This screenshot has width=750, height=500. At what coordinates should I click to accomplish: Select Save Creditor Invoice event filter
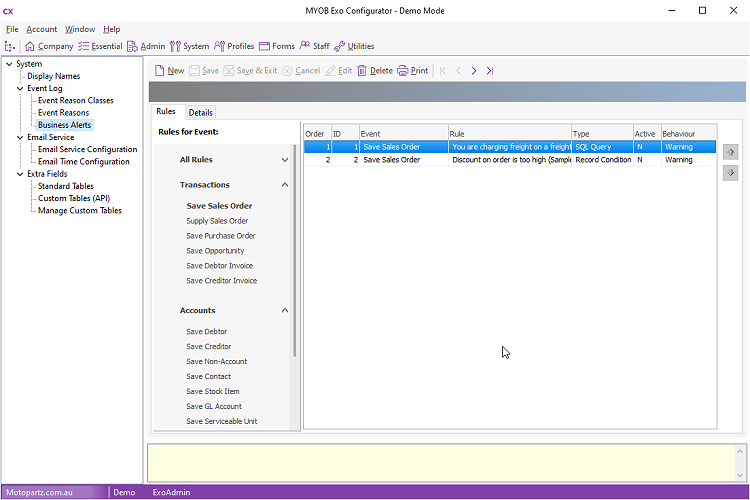221,281
